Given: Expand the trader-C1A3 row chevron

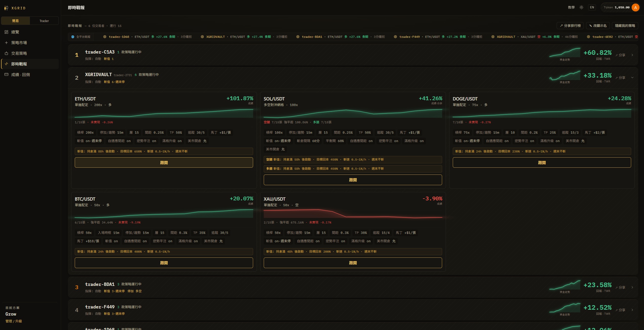Looking at the screenshot, I should coord(632,55).
